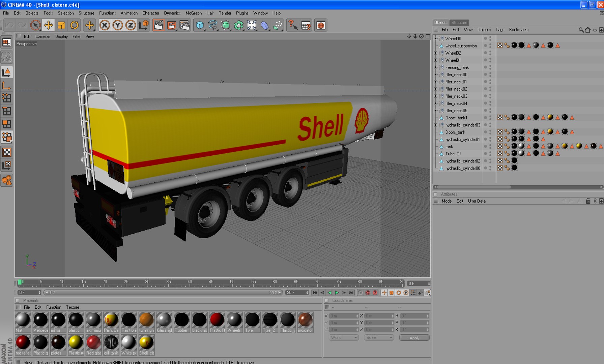Render active view clapperboard icon

[x=159, y=25]
